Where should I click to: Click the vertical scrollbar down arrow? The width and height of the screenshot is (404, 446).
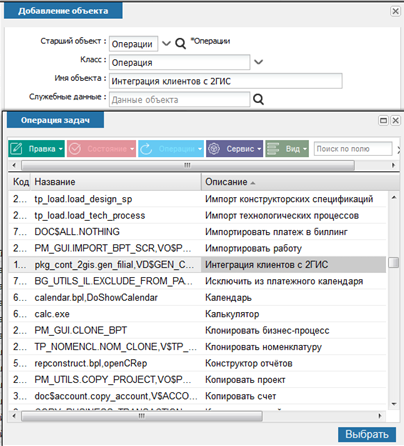pyautogui.click(x=394, y=404)
